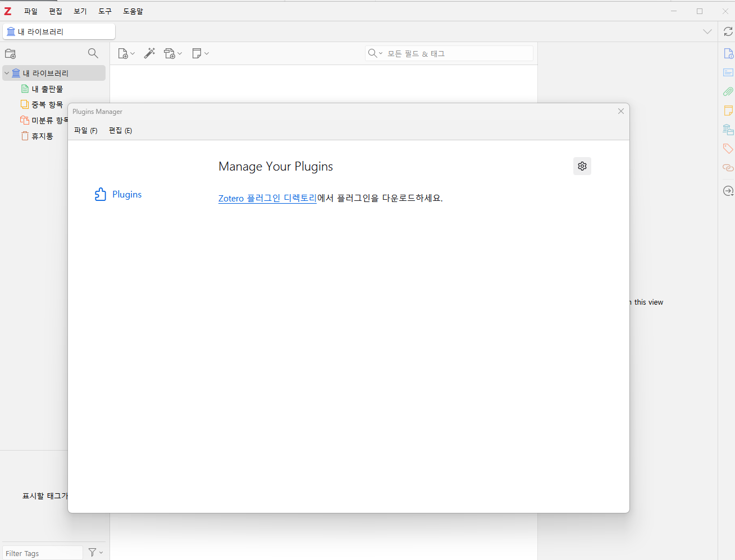Image resolution: width=735 pixels, height=560 pixels.
Task: Open the 도구 menu
Action: (105, 11)
